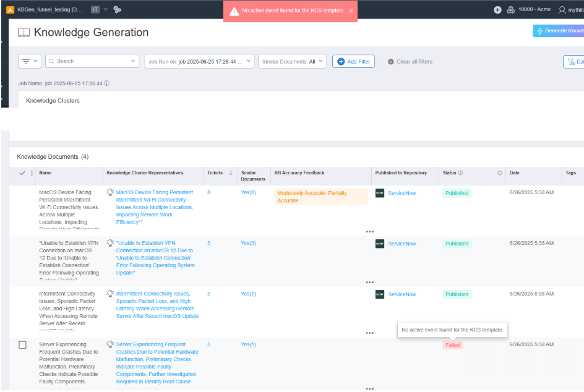Screen dimensions: 584x392
Task: Open the Similar Documents: All dropdown
Action: [x=293, y=61]
